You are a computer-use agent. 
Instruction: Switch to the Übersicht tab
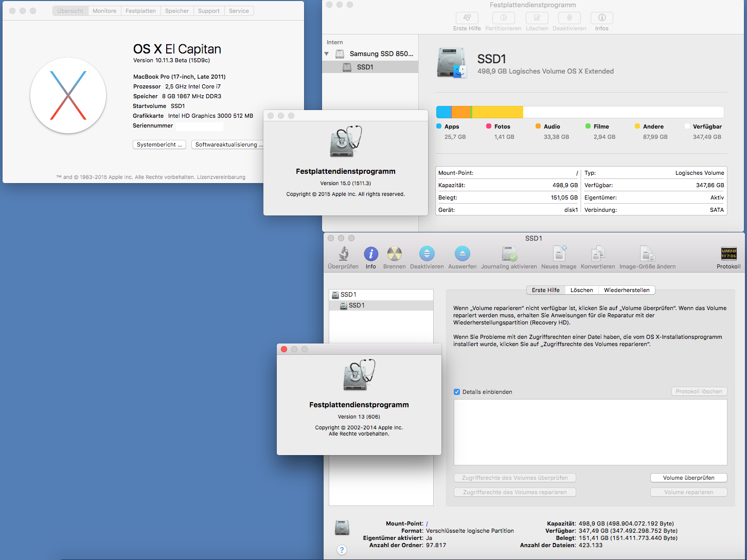[70, 11]
